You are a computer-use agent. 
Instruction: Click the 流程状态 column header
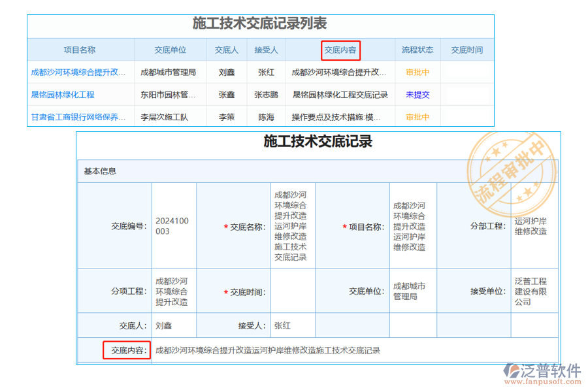click(417, 50)
